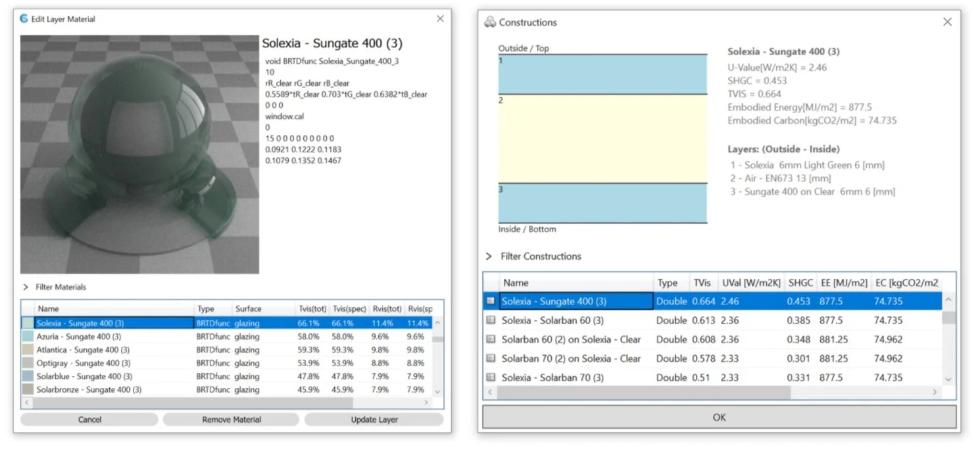Close the Edit Layer Material dialog
Image resolution: width=980 pixels, height=457 pixels.
point(440,19)
